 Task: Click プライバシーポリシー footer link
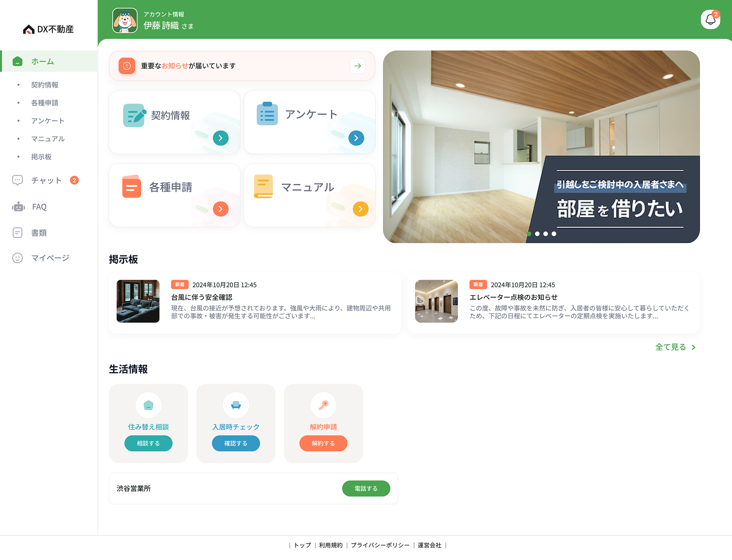(x=380, y=545)
